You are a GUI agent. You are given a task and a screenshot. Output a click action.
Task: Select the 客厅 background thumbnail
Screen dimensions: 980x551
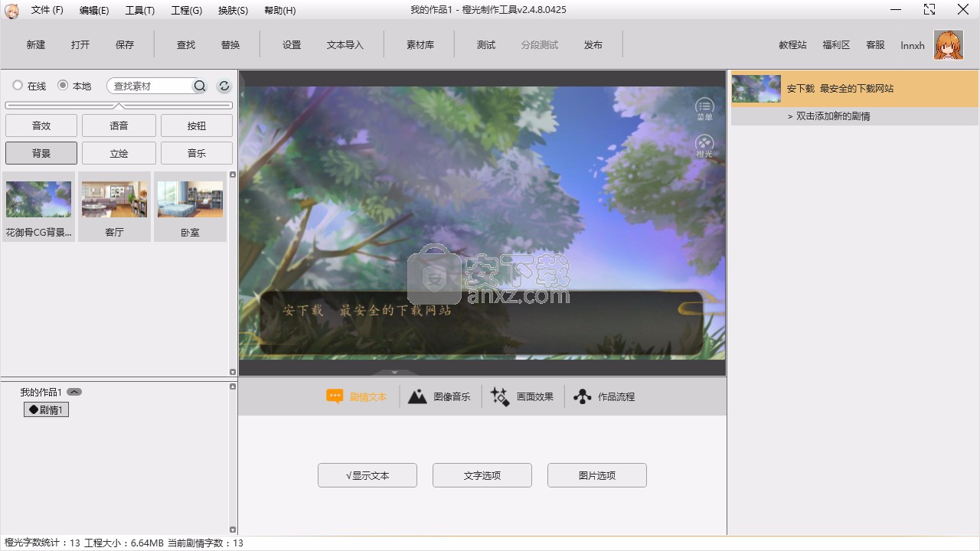tap(115, 207)
